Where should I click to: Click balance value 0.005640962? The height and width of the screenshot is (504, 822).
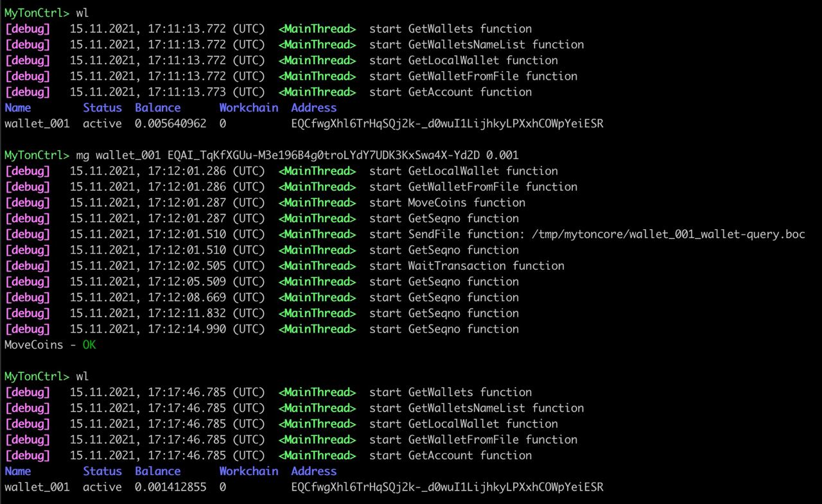pos(171,123)
